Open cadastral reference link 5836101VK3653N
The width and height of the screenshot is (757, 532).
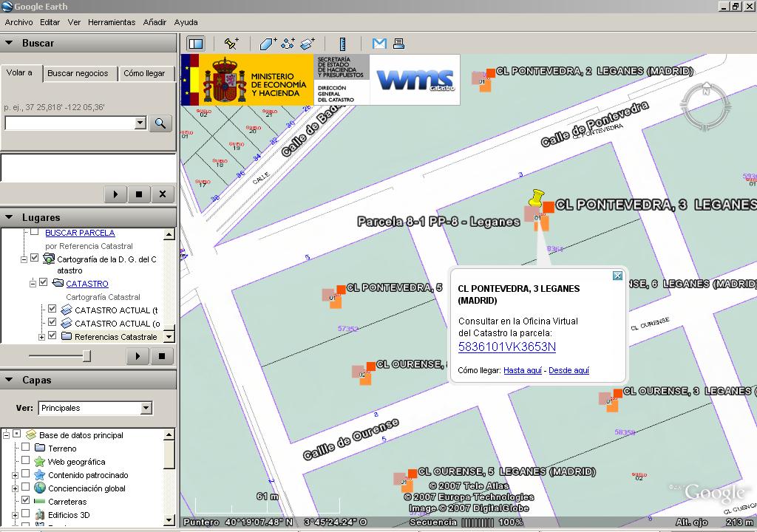(506, 347)
